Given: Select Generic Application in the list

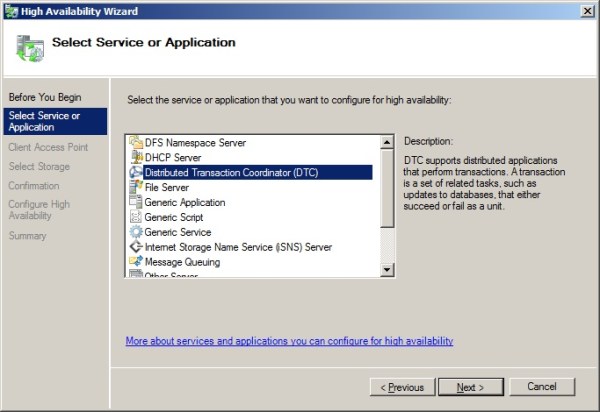Looking at the screenshot, I should pos(184,202).
